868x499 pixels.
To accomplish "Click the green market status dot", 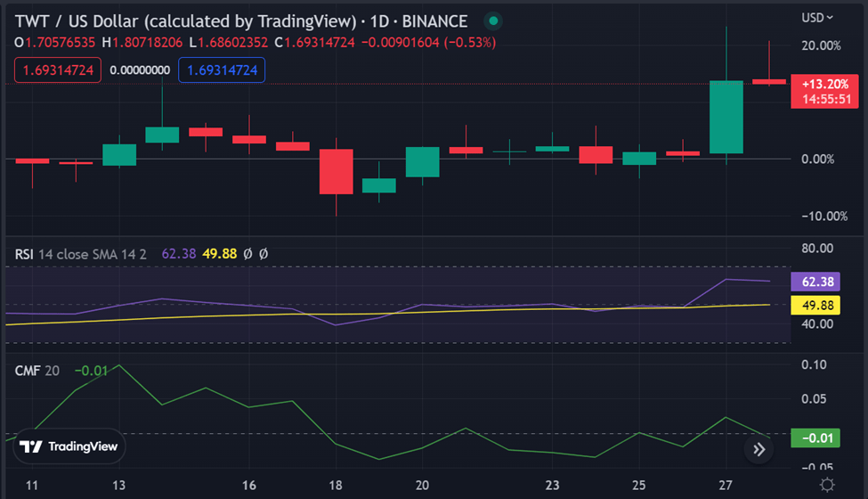I will pyautogui.click(x=492, y=21).
